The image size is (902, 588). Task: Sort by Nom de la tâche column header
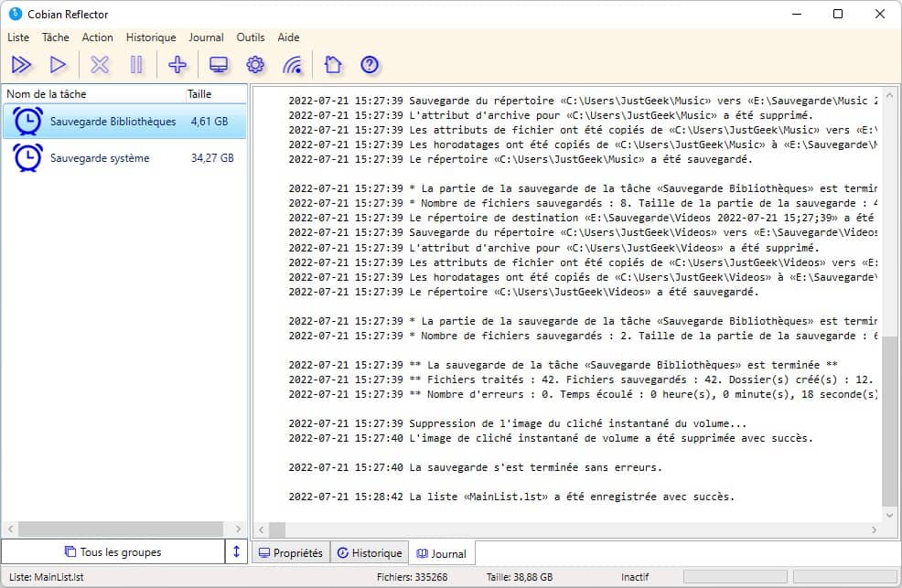(92, 93)
